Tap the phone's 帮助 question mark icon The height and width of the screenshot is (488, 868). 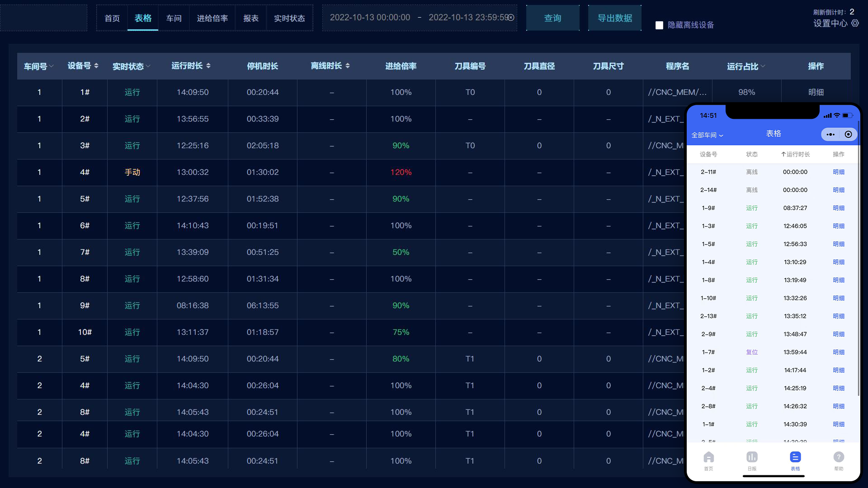[839, 457]
